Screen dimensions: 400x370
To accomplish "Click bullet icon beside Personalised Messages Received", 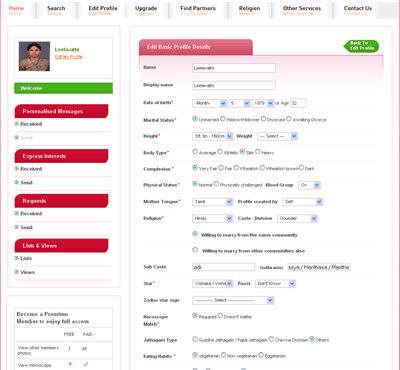I will 16,124.
